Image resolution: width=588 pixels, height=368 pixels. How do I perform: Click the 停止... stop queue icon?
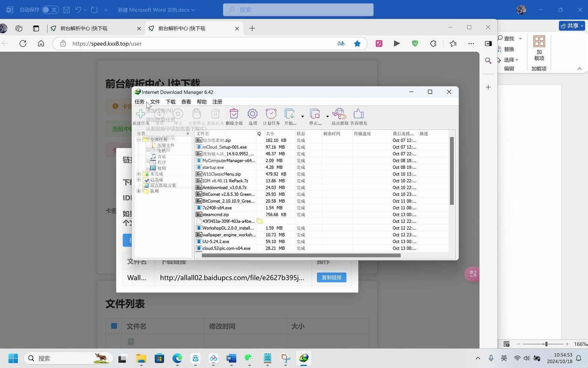coord(315,114)
